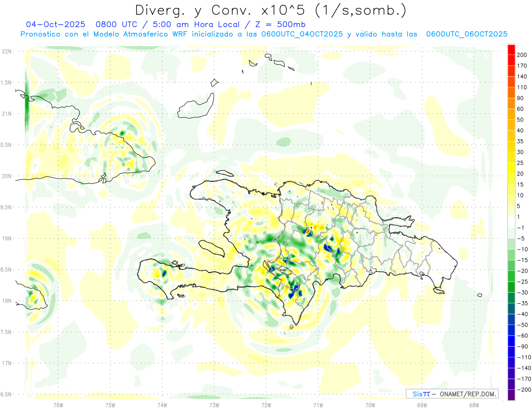Click the '76W' longitude label
This screenshot has height=411, width=532.
pos(58,404)
